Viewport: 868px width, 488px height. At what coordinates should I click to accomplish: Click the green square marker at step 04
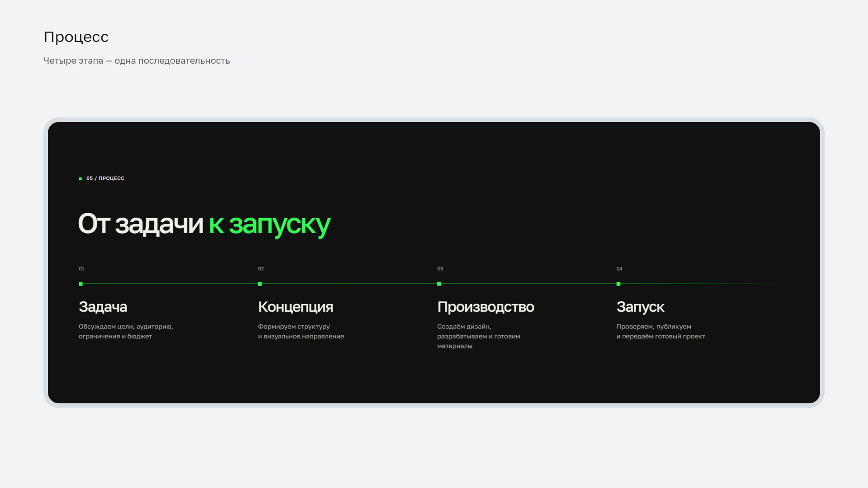coord(618,284)
